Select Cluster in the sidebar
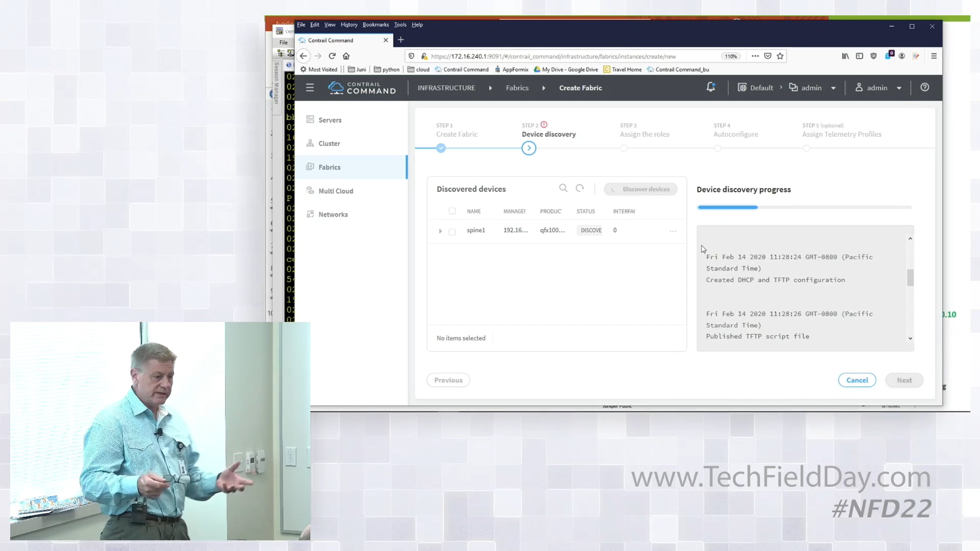 coord(351,143)
